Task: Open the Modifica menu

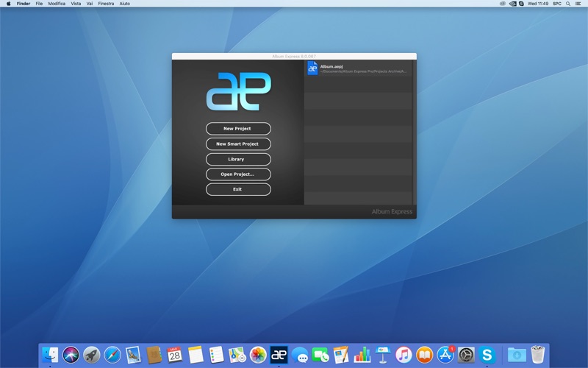Action: click(x=57, y=4)
